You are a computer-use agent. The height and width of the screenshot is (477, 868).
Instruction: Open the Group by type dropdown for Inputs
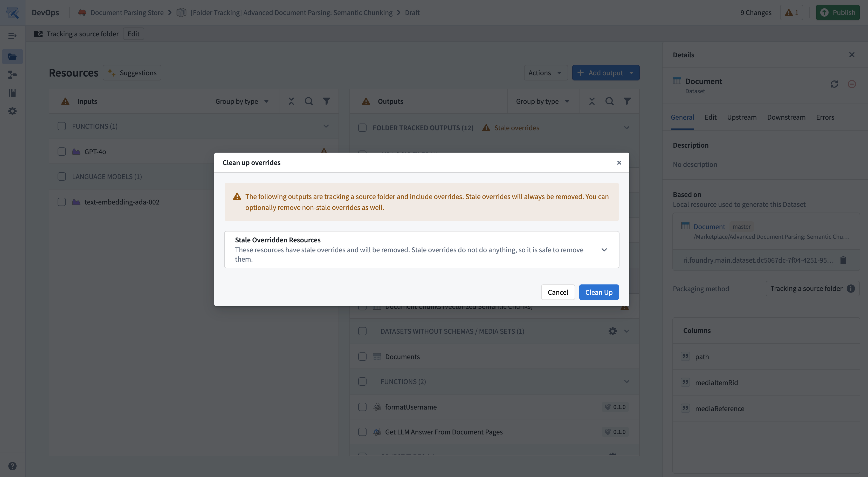[x=242, y=101]
